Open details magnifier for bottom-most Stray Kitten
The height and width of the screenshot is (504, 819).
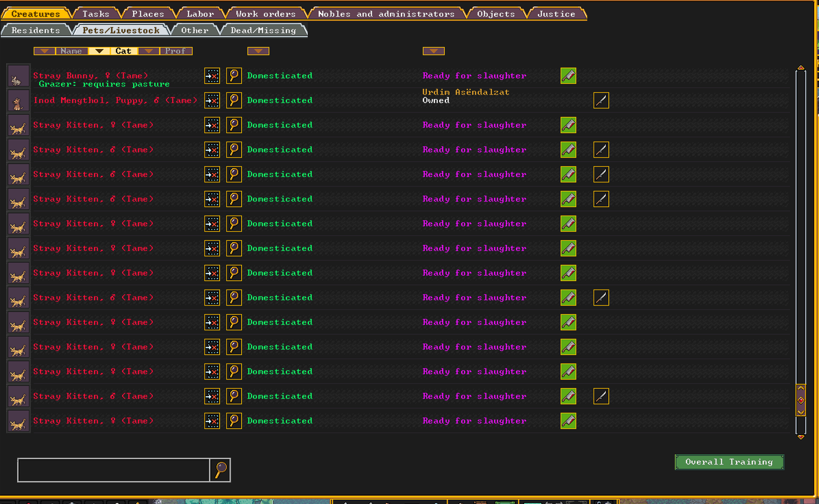[234, 421]
